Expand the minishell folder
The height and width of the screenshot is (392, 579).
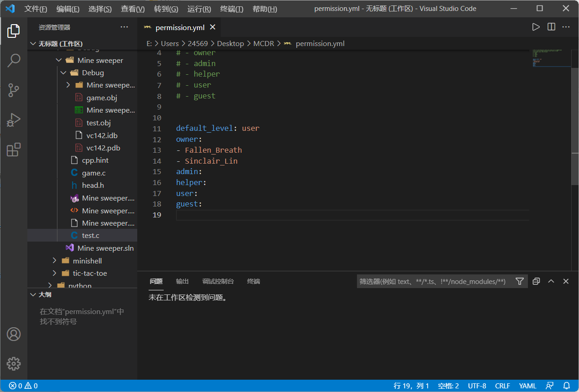(55, 260)
